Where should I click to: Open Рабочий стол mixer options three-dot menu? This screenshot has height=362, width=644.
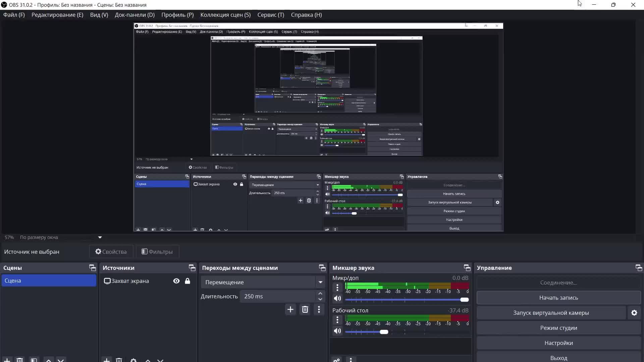point(337,320)
